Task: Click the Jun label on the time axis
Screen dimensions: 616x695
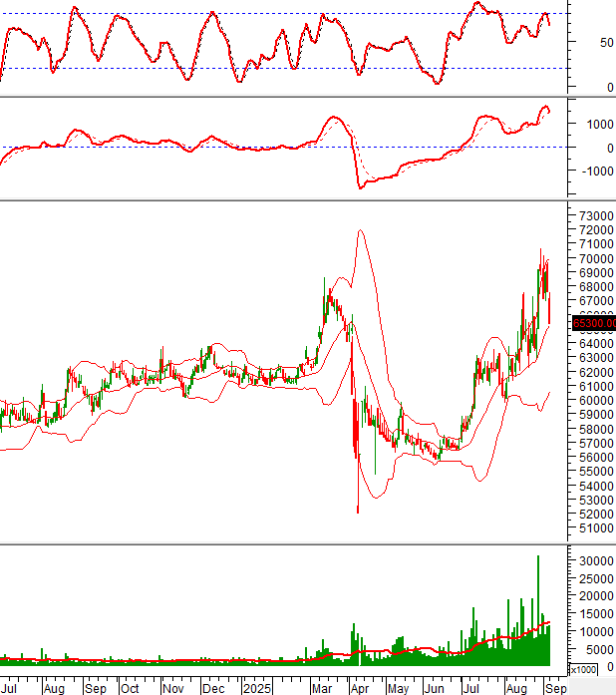Action: tap(434, 687)
